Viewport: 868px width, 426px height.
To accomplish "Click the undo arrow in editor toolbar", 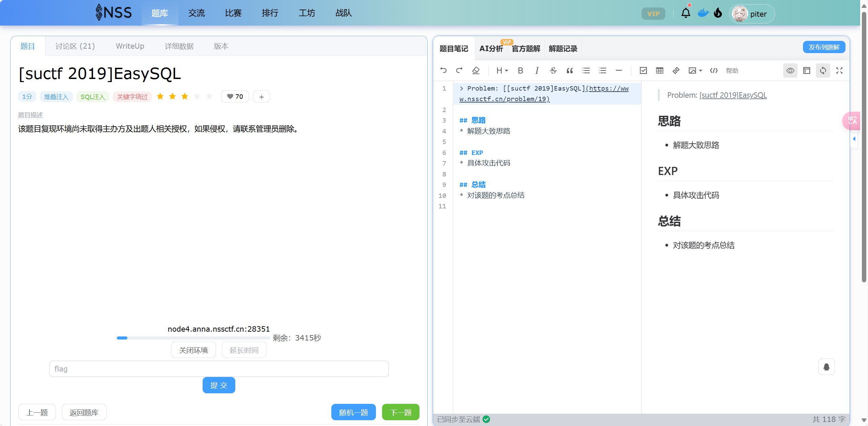I will pyautogui.click(x=443, y=70).
